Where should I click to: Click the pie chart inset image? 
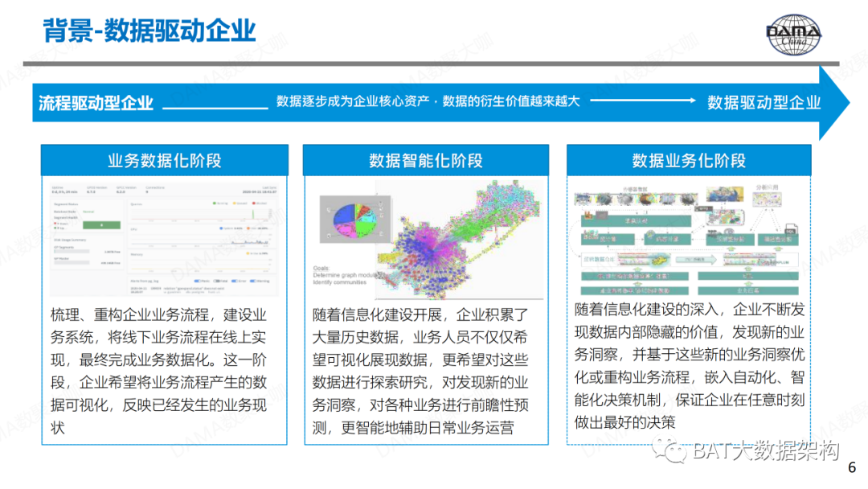click(355, 220)
